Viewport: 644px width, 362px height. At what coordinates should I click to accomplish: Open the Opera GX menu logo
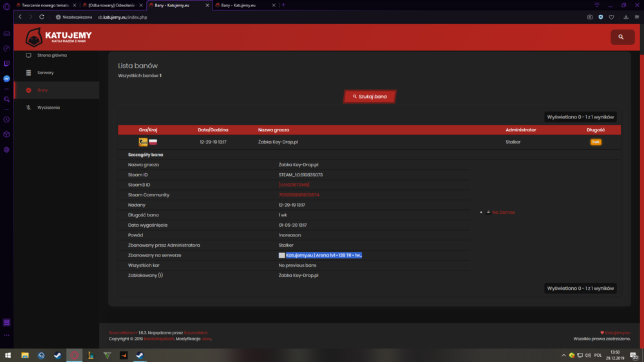click(6, 6)
